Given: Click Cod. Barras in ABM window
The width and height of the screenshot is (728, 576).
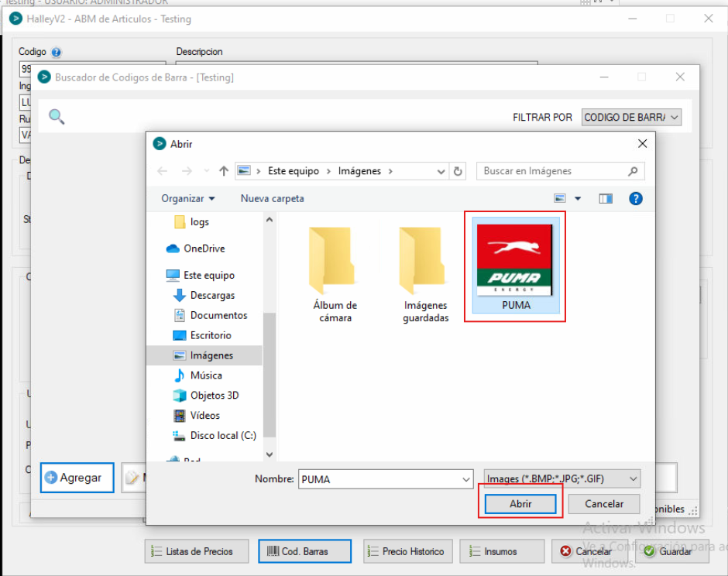Looking at the screenshot, I should point(304,551).
